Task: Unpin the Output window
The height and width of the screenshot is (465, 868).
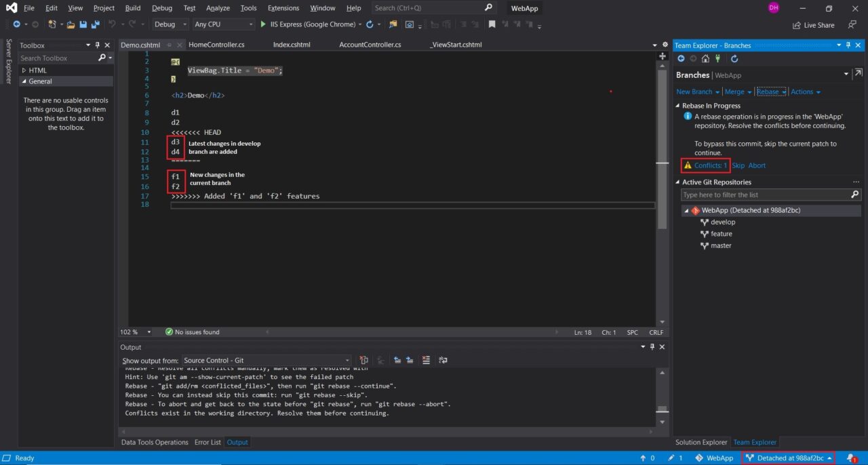Action: click(x=652, y=346)
